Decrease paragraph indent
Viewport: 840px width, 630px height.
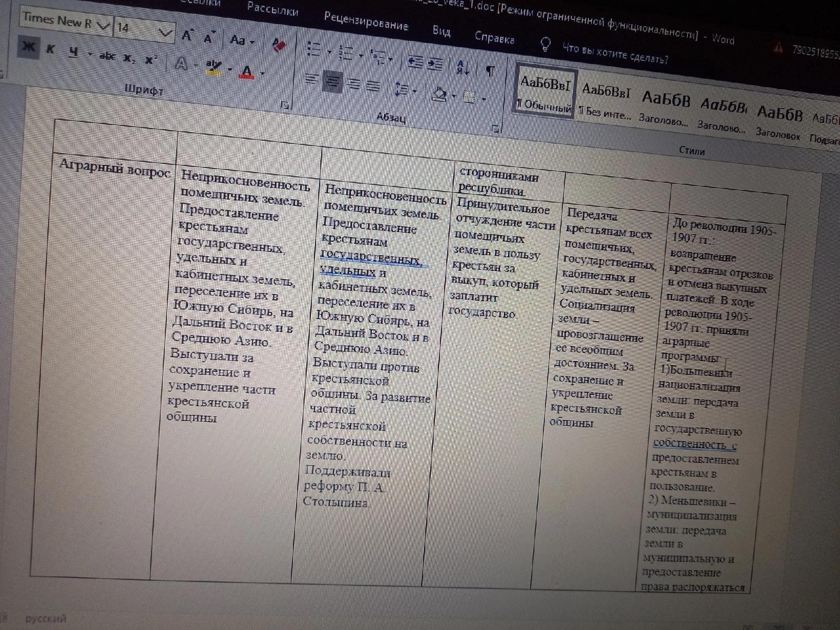pyautogui.click(x=415, y=61)
